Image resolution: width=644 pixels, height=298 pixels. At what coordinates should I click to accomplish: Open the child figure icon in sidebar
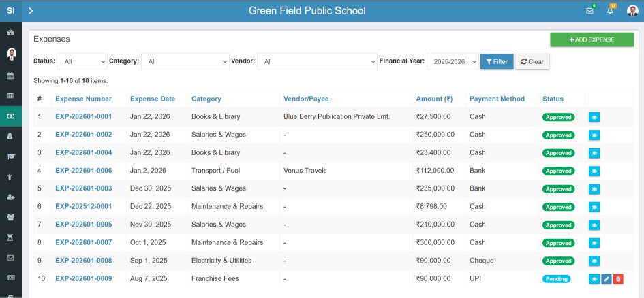(11, 177)
